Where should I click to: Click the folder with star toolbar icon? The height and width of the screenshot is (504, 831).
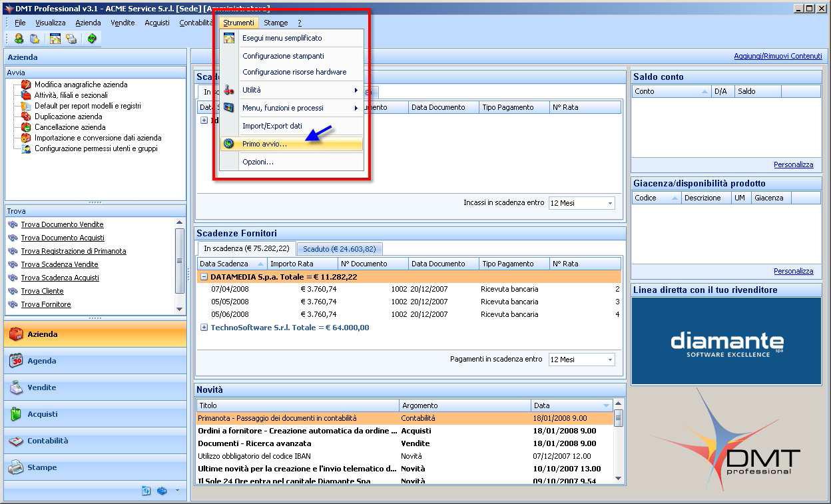35,39
